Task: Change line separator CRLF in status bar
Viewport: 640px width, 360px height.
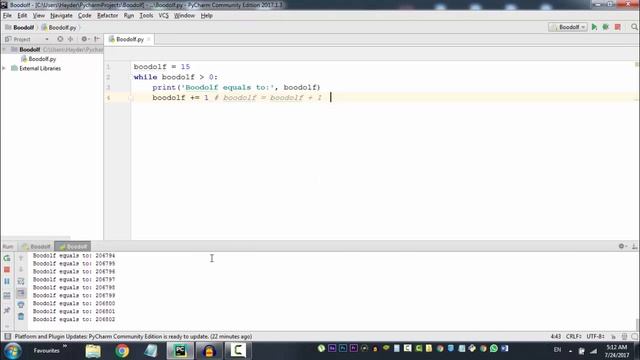Action: (x=573, y=337)
